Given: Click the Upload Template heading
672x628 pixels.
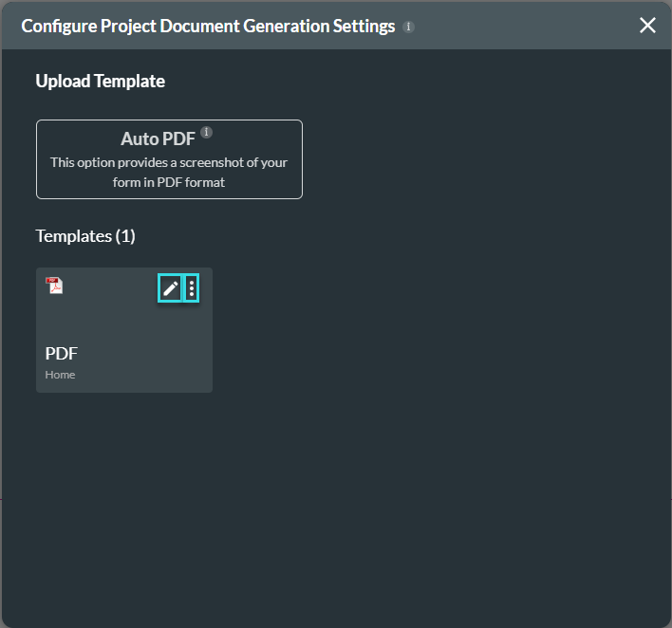Looking at the screenshot, I should tap(100, 82).
